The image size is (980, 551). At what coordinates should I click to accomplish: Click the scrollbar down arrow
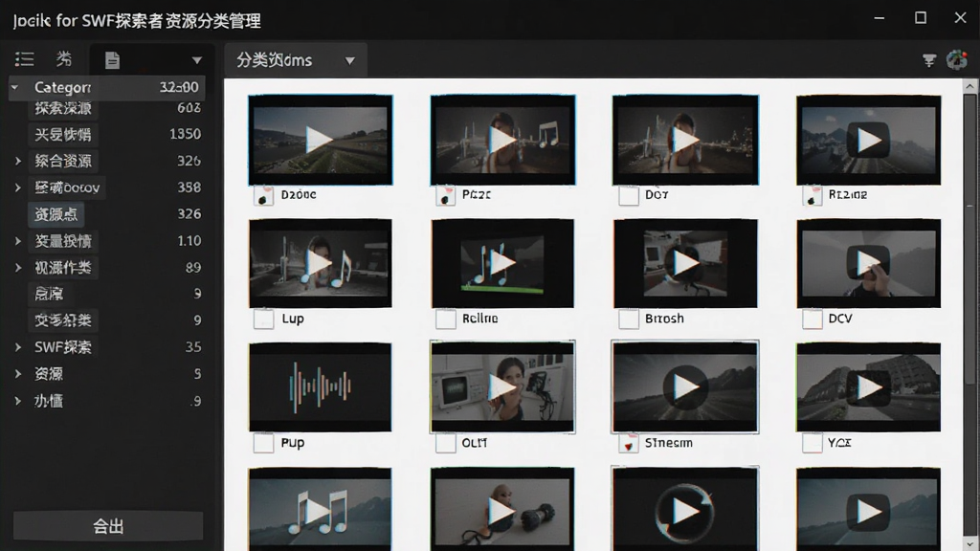(x=970, y=544)
